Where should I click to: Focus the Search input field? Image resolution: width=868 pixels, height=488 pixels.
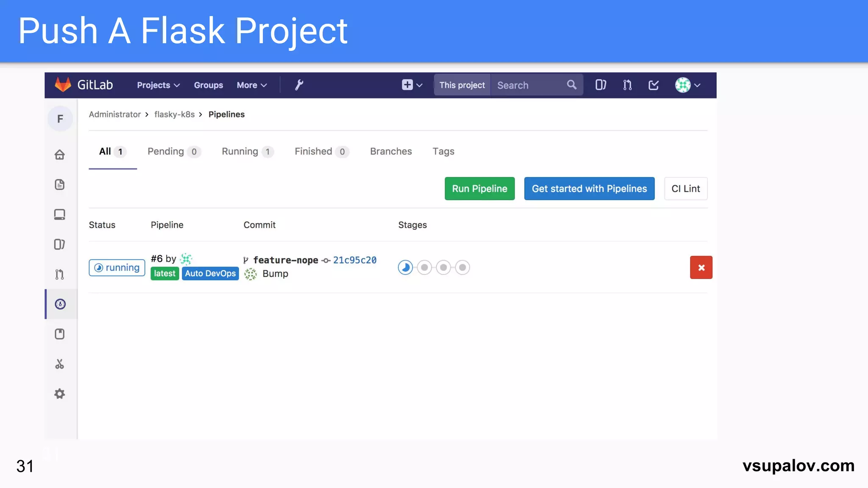tap(530, 85)
